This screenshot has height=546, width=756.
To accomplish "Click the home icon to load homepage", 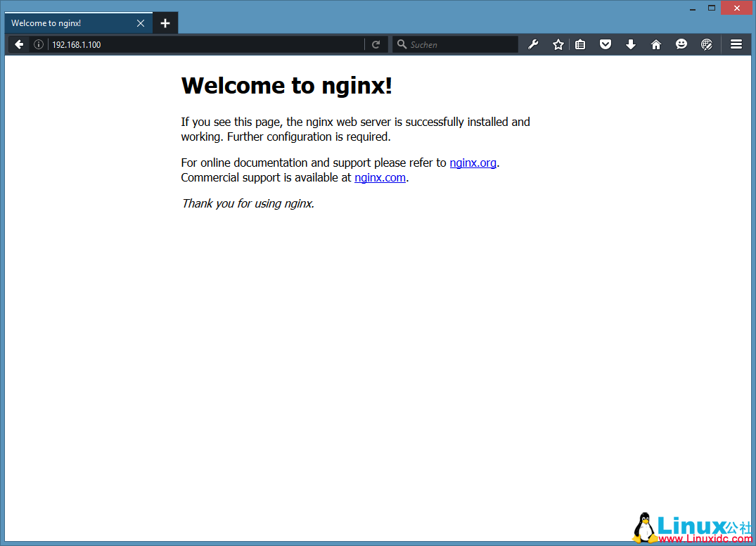I will [656, 44].
